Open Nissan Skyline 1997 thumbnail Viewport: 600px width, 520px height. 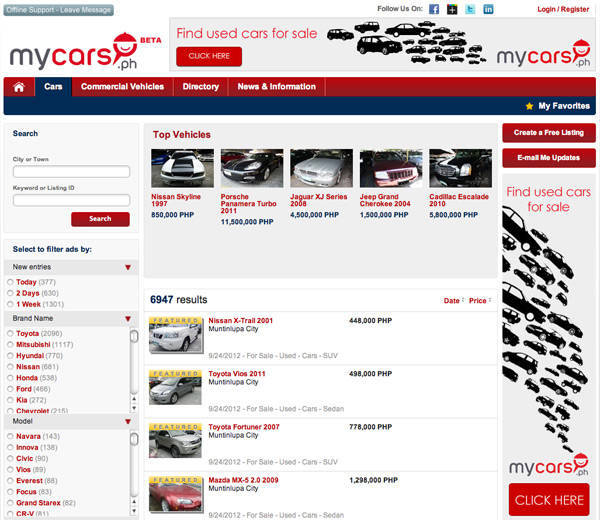183,168
